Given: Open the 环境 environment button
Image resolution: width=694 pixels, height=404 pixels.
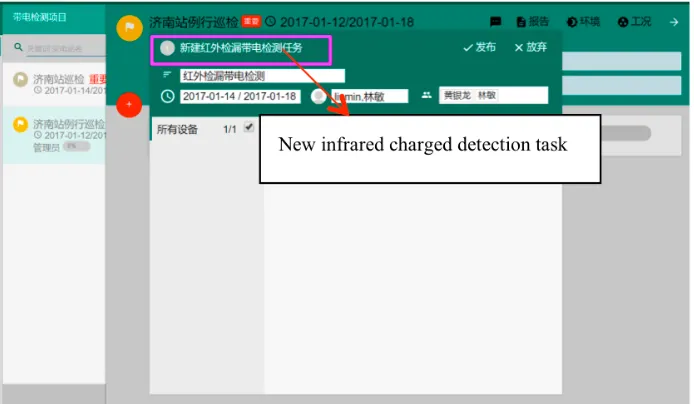Looking at the screenshot, I should pyautogui.click(x=583, y=22).
